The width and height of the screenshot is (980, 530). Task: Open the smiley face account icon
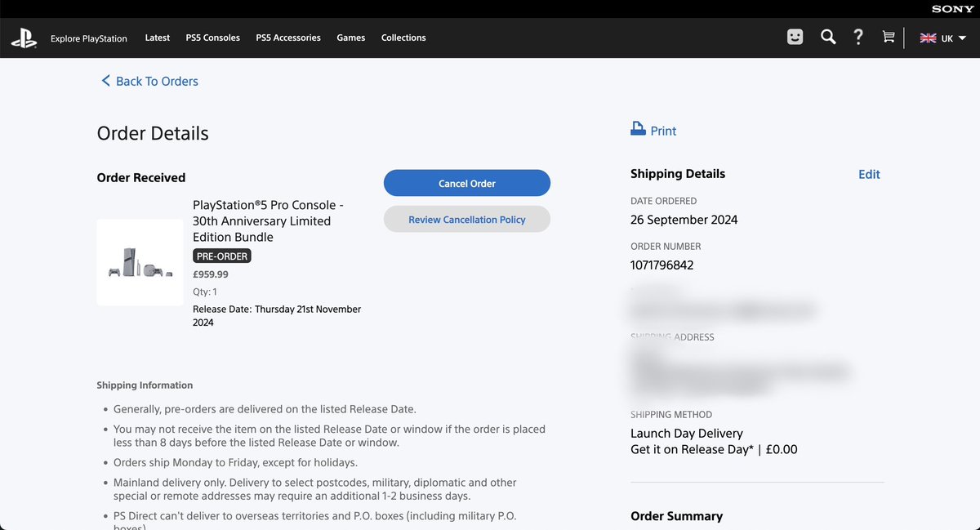(x=795, y=38)
